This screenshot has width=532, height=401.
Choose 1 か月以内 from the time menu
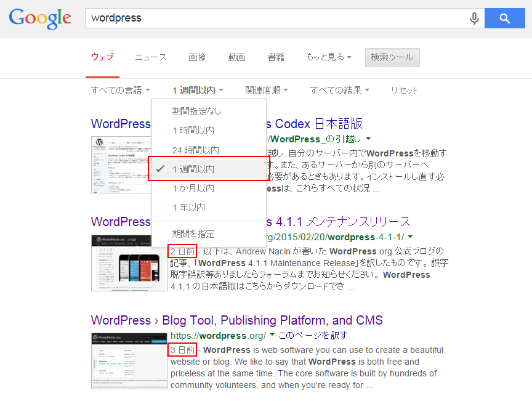[x=209, y=188]
